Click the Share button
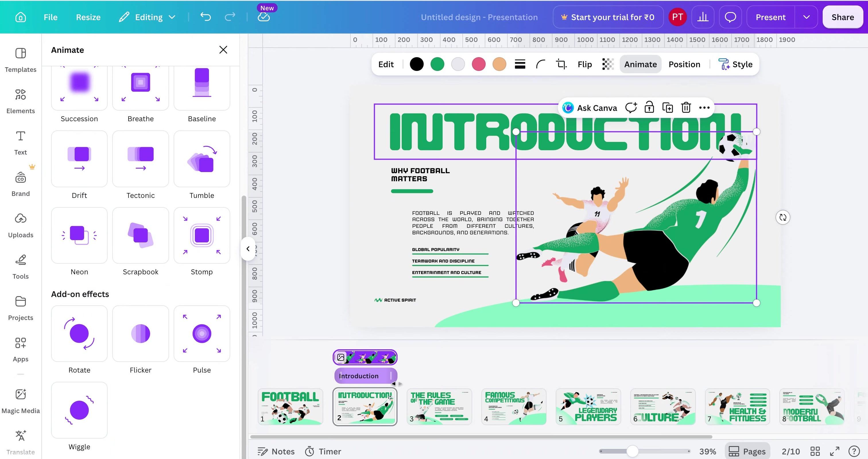 (842, 17)
